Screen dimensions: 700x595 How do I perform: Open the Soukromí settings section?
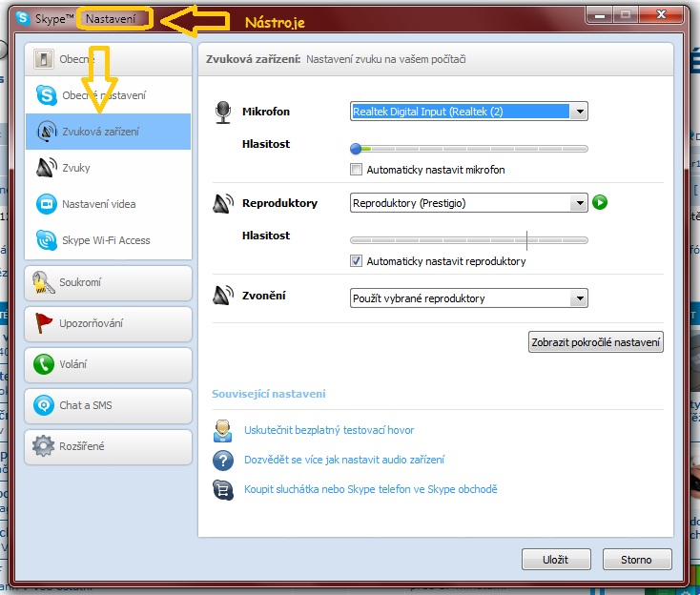(x=108, y=283)
